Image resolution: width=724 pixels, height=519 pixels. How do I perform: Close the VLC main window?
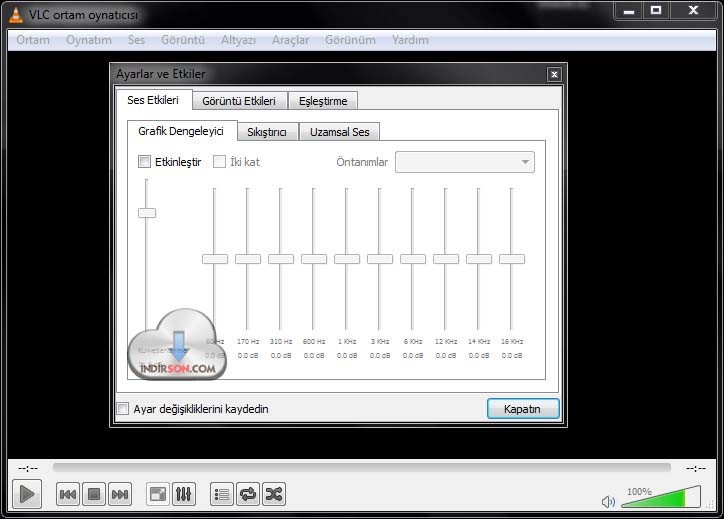point(693,10)
